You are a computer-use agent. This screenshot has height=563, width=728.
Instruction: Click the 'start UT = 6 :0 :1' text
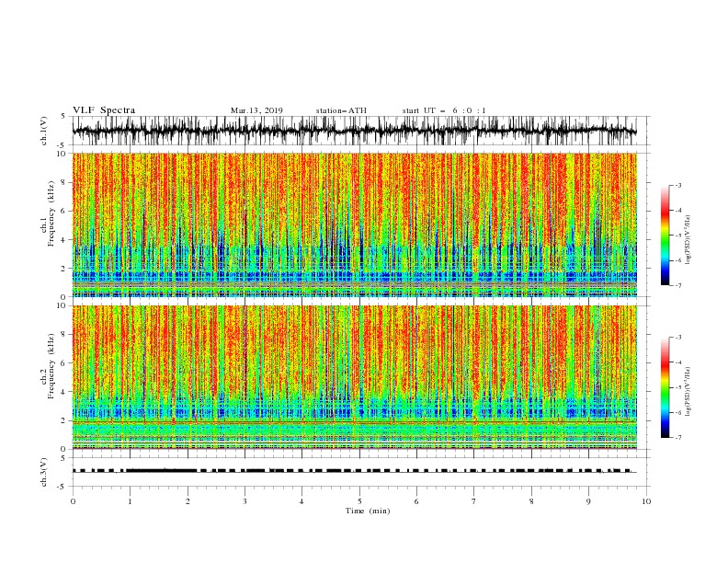[444, 110]
